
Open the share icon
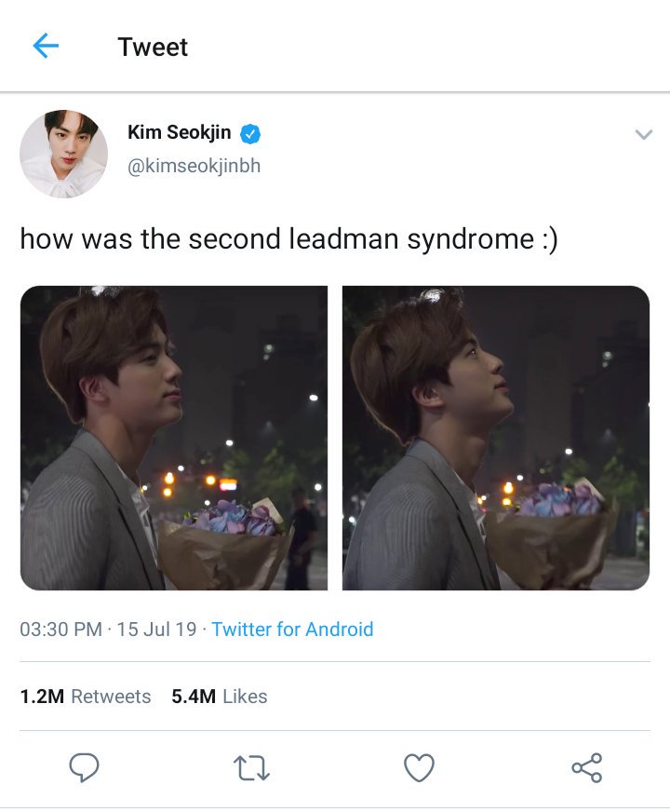[x=586, y=767]
